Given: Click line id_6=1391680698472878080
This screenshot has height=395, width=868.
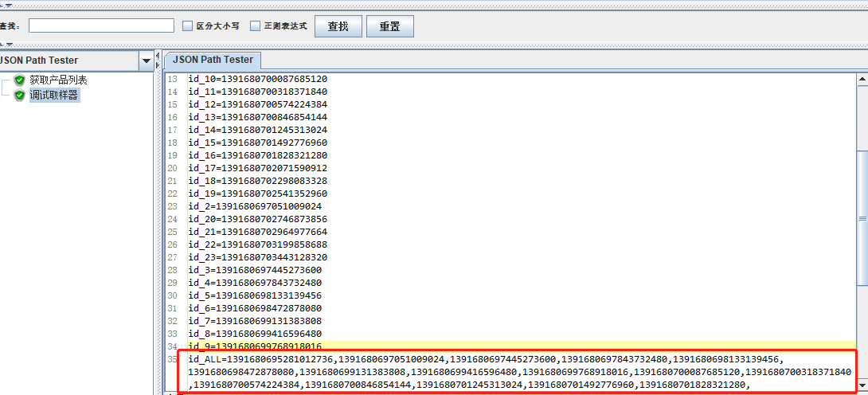Looking at the screenshot, I should coord(255,308).
